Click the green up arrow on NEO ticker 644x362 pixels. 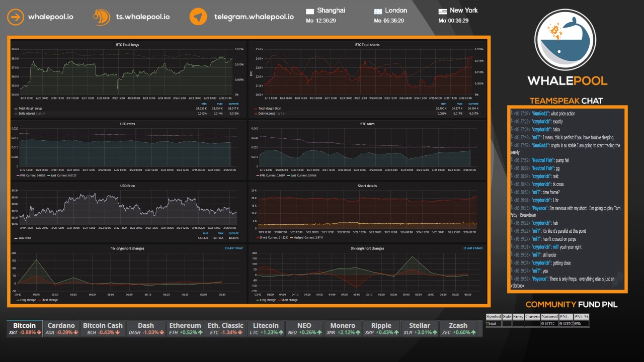[x=319, y=332]
